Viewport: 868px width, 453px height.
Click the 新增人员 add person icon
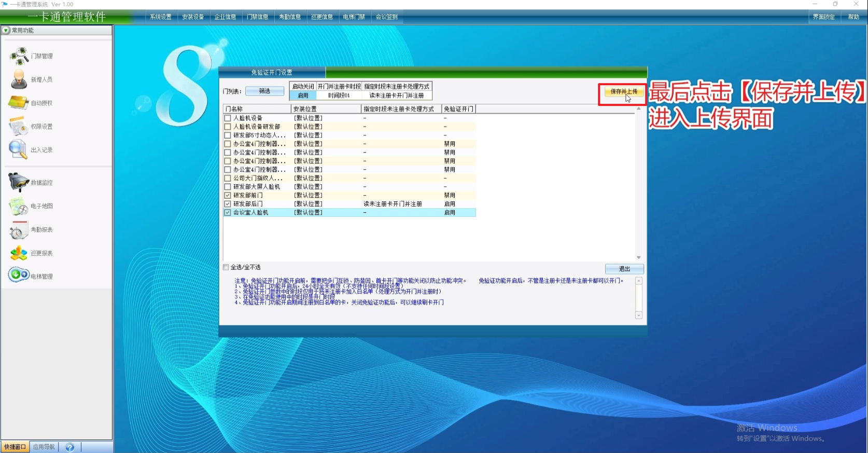pyautogui.click(x=19, y=79)
